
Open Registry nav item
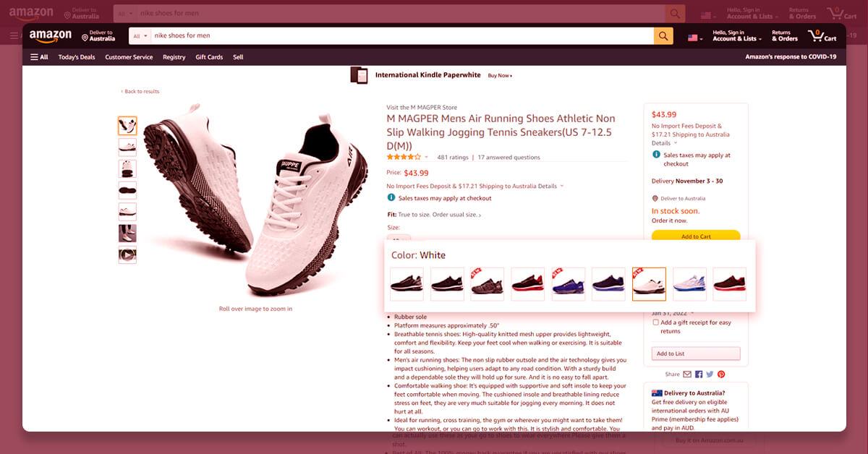point(174,57)
